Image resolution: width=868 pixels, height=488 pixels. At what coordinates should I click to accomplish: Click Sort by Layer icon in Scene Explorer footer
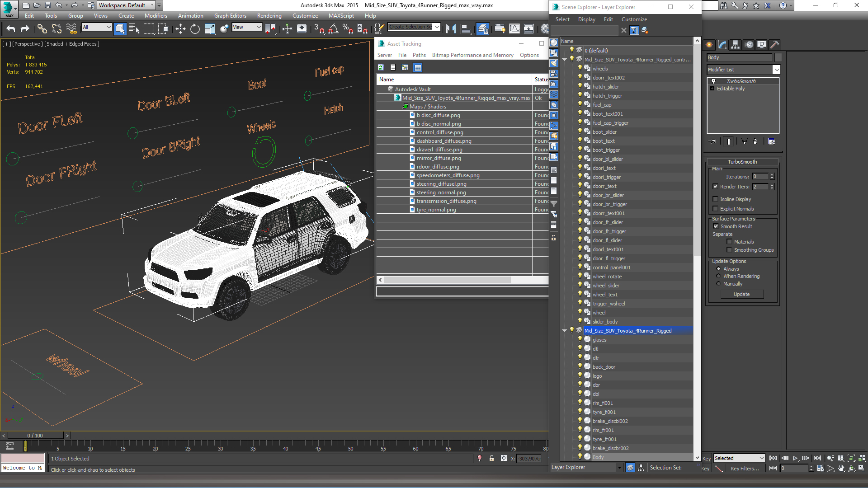tap(630, 468)
